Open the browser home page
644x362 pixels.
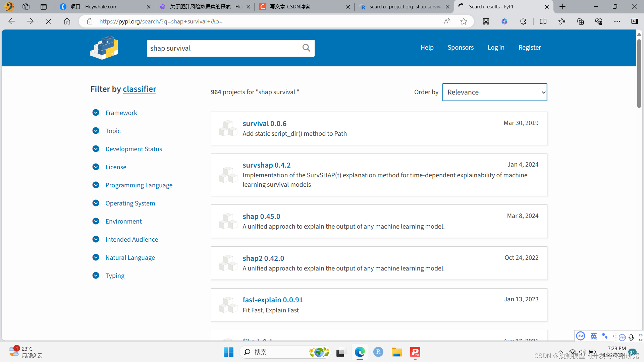coord(67,21)
